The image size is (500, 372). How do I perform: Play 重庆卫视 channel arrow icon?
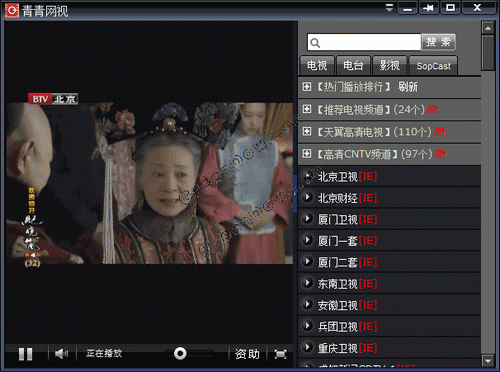click(307, 347)
